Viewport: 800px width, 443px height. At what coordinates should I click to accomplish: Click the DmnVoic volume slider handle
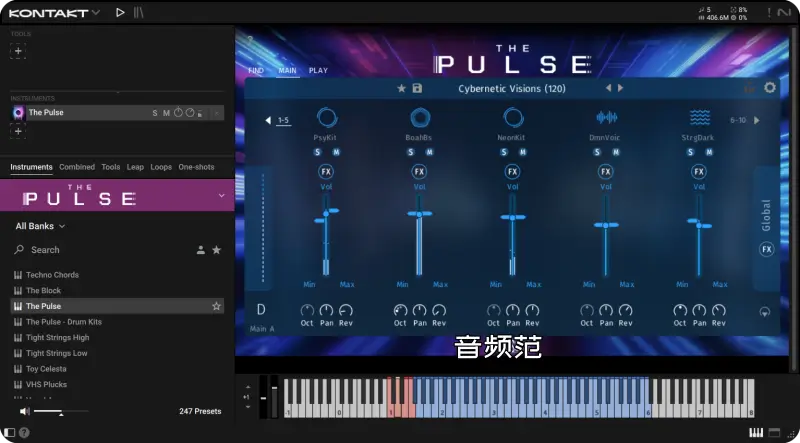(606, 225)
